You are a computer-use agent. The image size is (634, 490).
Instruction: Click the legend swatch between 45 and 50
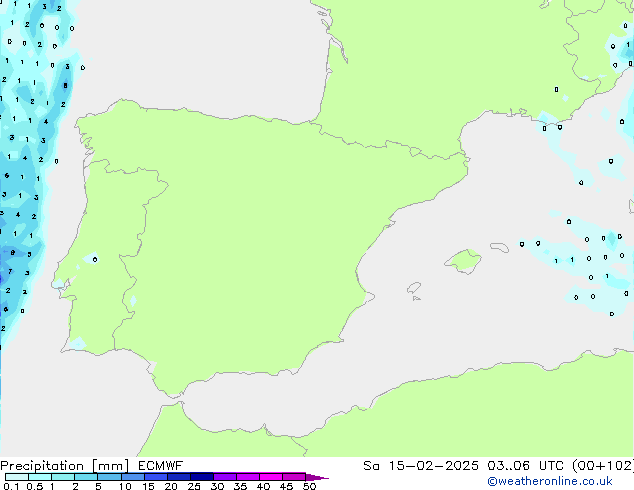click(294, 477)
